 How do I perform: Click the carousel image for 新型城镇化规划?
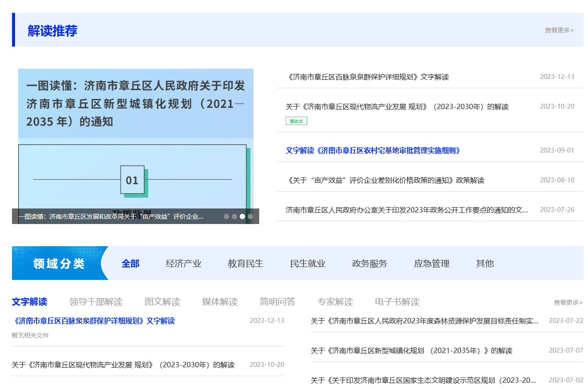pos(136,138)
